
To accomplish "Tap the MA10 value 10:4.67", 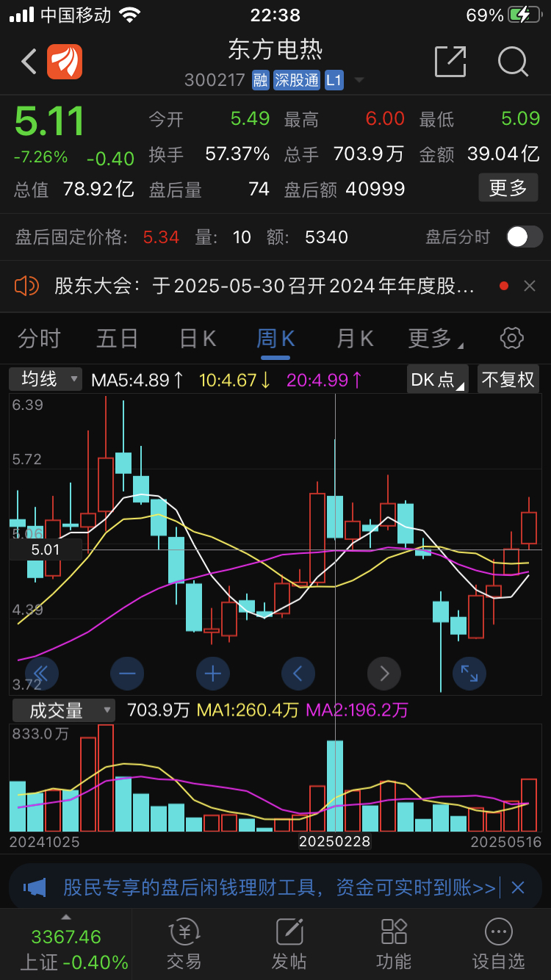I will (235, 380).
